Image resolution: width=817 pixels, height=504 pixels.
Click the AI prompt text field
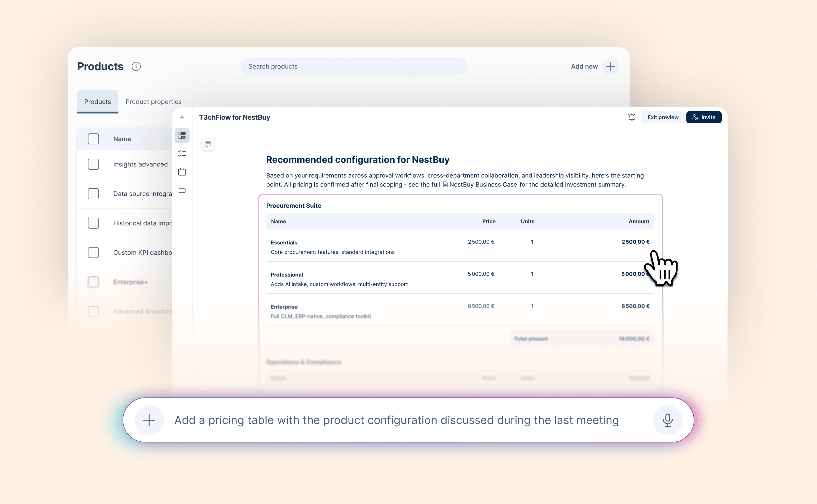point(397,420)
